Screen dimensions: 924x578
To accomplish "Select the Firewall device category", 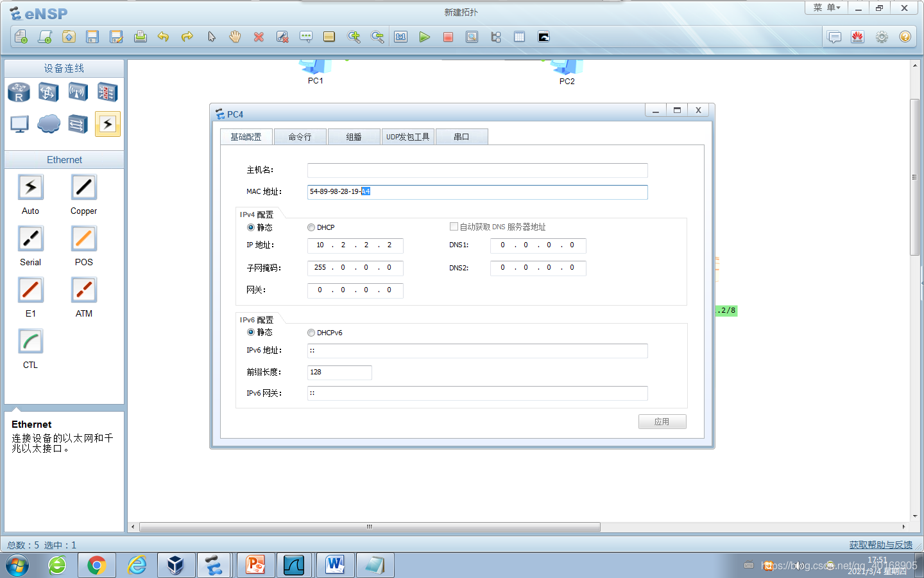I will pos(107,92).
